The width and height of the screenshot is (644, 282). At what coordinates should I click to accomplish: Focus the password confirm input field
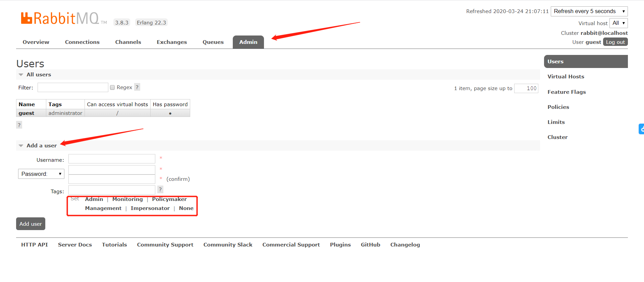tap(112, 179)
